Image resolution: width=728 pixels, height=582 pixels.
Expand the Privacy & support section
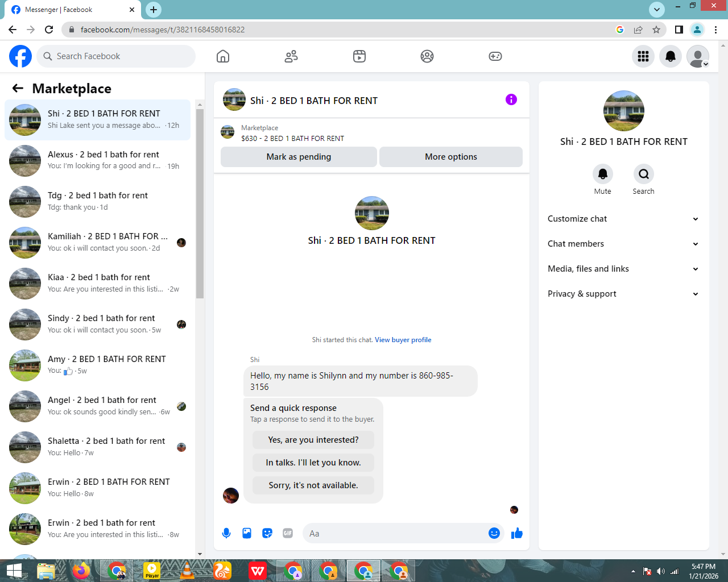623,294
